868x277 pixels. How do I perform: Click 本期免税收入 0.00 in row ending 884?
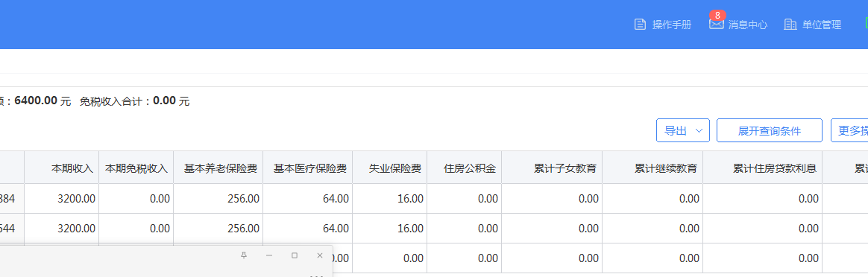point(160,199)
